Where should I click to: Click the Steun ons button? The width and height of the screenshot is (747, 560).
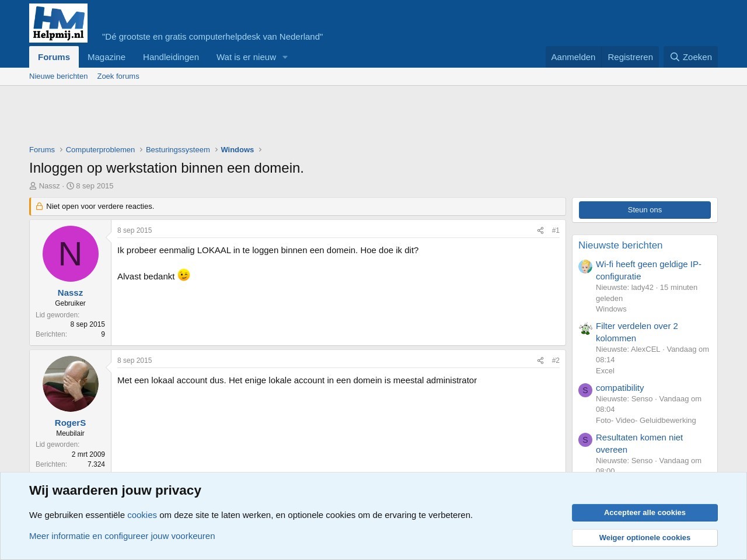point(644,210)
